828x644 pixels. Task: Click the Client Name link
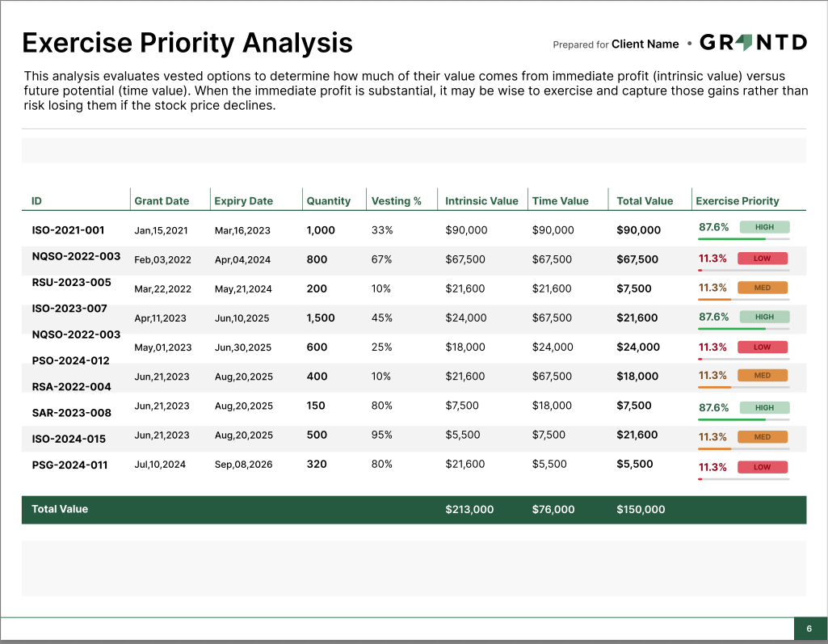click(645, 44)
